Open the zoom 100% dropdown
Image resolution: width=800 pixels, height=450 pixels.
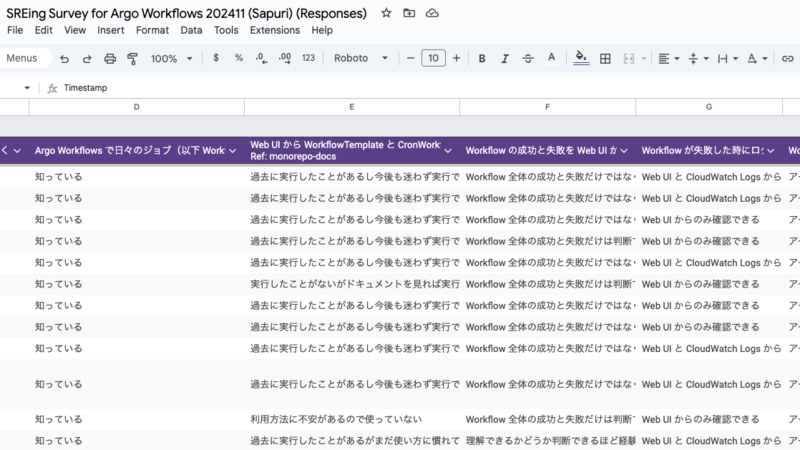pyautogui.click(x=171, y=59)
